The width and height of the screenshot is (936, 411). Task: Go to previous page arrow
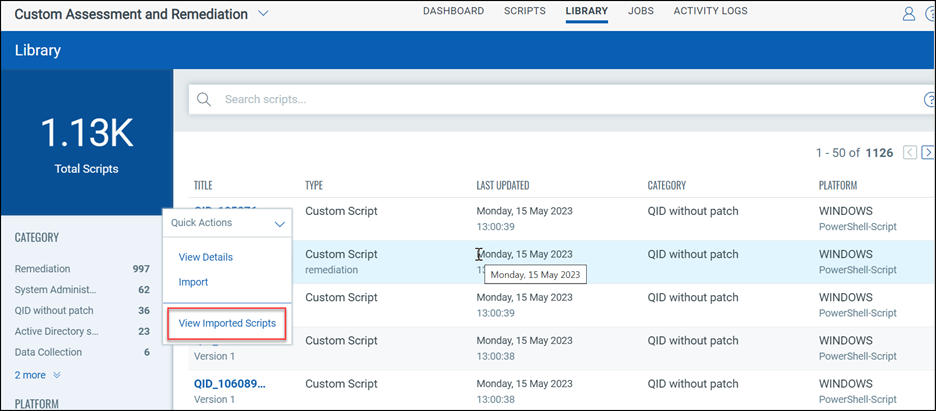pos(910,153)
